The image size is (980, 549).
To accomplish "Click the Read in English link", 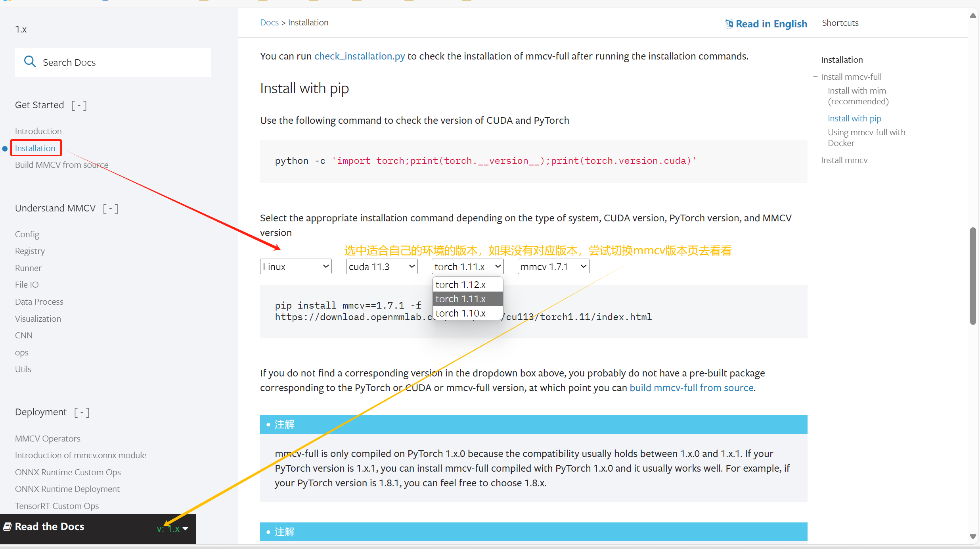I will tap(771, 24).
